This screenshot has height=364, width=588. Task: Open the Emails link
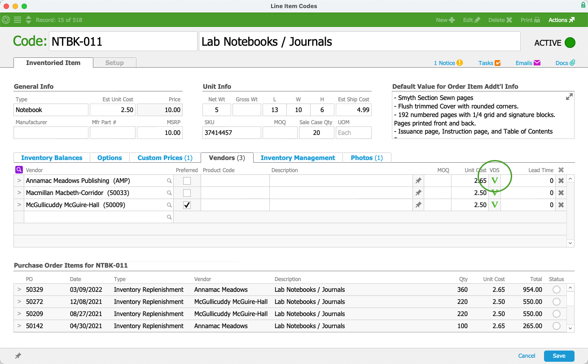coord(528,63)
